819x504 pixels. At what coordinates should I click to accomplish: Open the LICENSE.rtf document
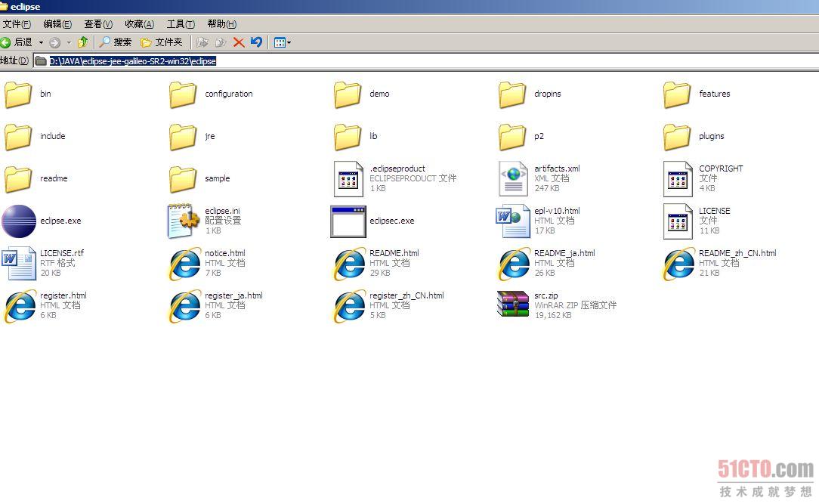point(19,264)
